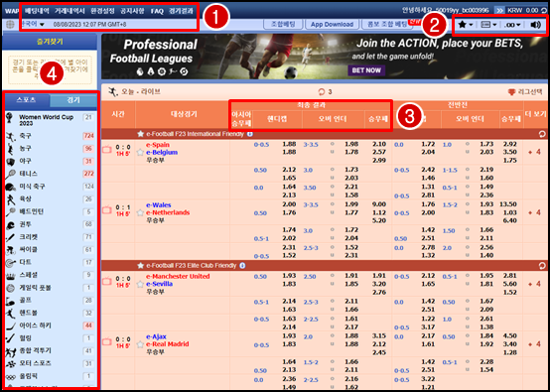Open the 한국어 language dropdown
Screen dimensions: 550x392
pyautogui.click(x=32, y=24)
